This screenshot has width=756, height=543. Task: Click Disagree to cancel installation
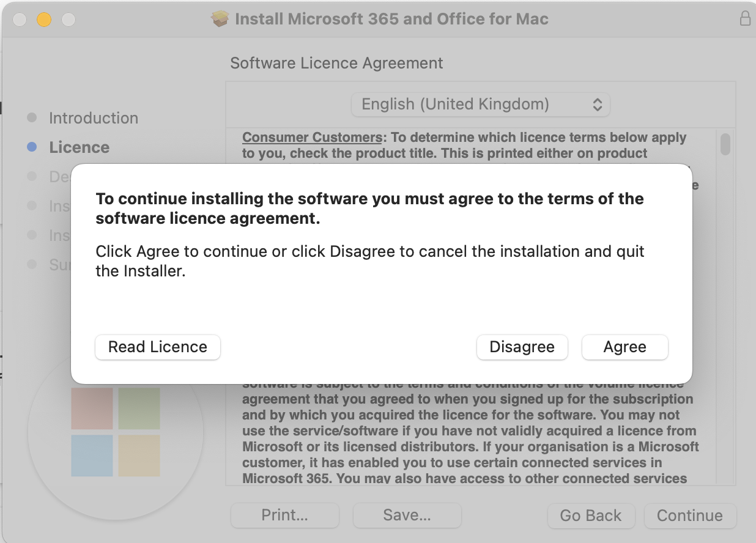(522, 347)
